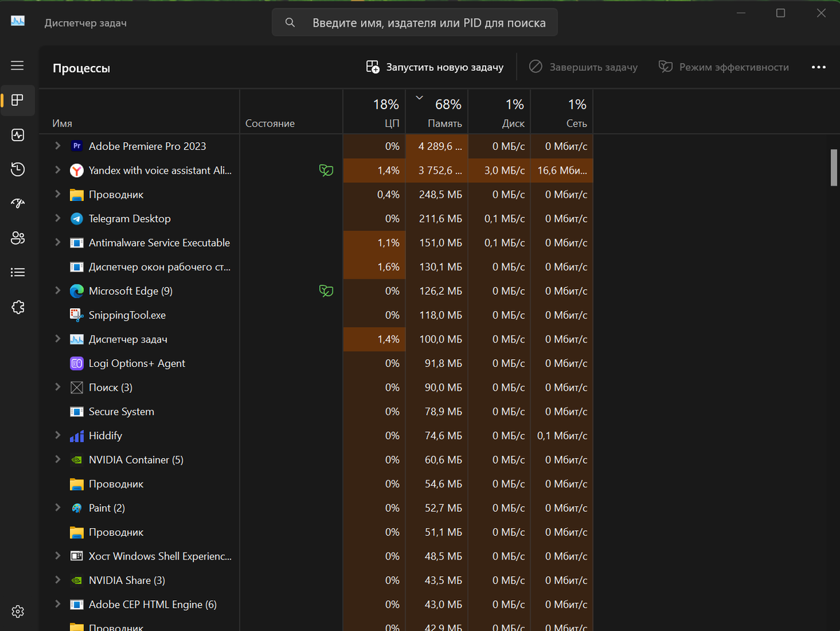Click Запустить новую задачу button
Screen dimensions: 840x631
tap(435, 67)
